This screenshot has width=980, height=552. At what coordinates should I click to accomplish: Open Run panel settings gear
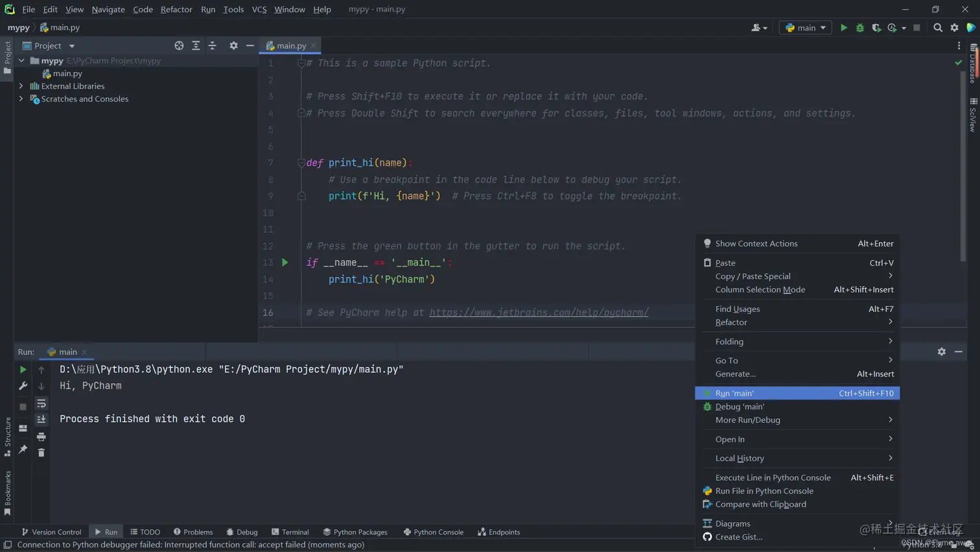942,352
